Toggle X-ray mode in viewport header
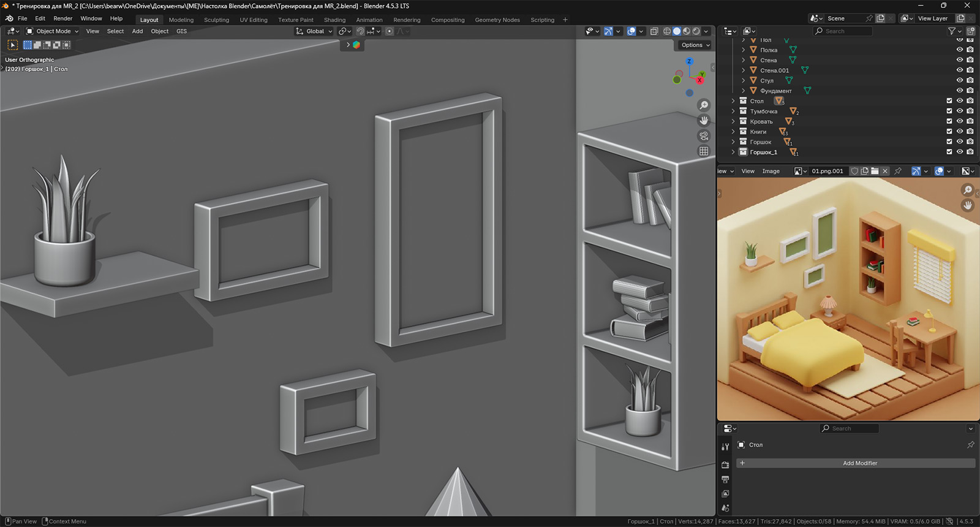Image resolution: width=980 pixels, height=527 pixels. 654,31
